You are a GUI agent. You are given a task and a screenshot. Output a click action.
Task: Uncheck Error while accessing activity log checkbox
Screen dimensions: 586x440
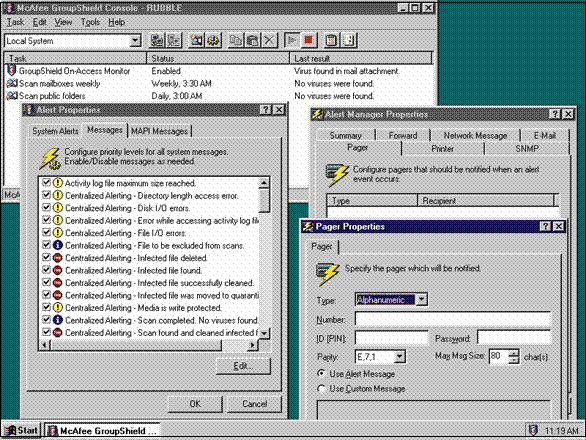click(46, 220)
